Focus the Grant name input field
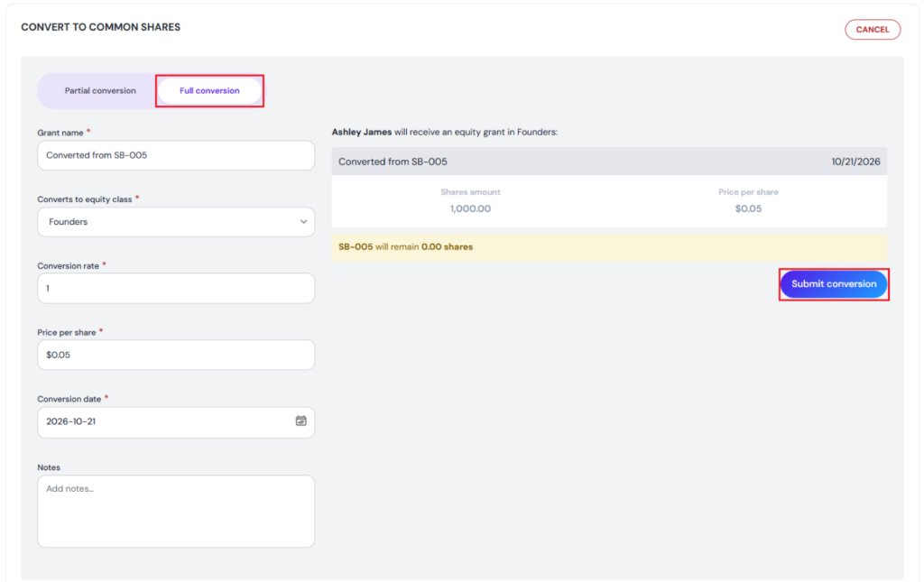The height and width of the screenshot is (582, 924). [176, 155]
